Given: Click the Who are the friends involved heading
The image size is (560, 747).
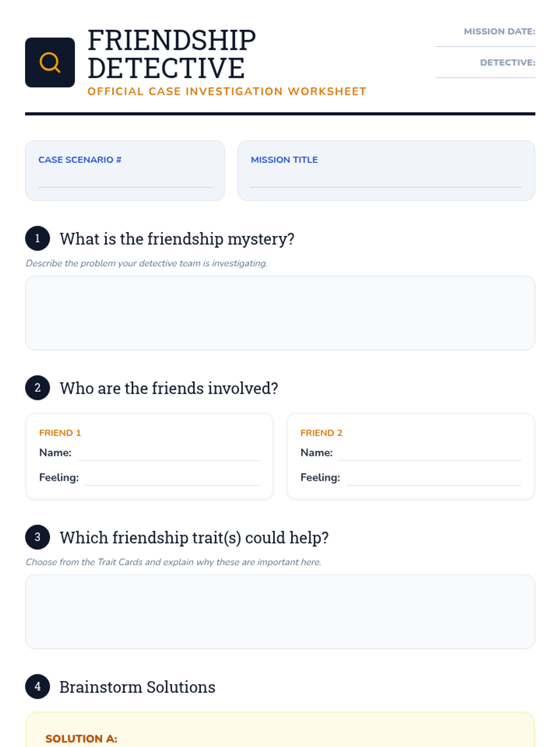Looking at the screenshot, I should (x=169, y=388).
